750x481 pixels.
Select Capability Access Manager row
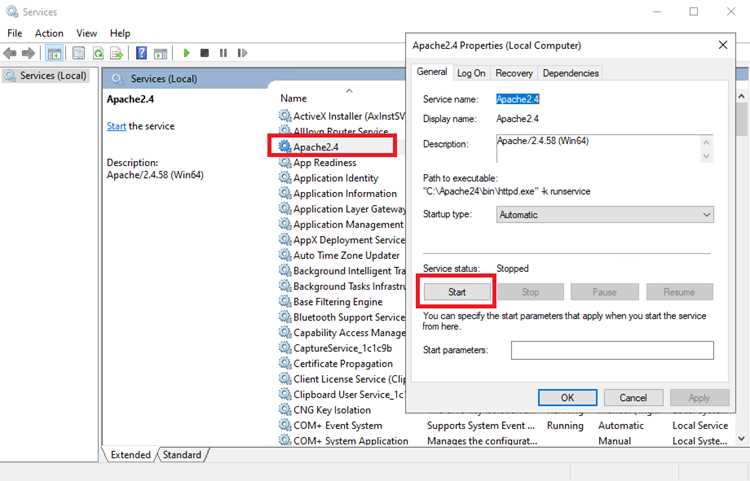pyautogui.click(x=342, y=332)
